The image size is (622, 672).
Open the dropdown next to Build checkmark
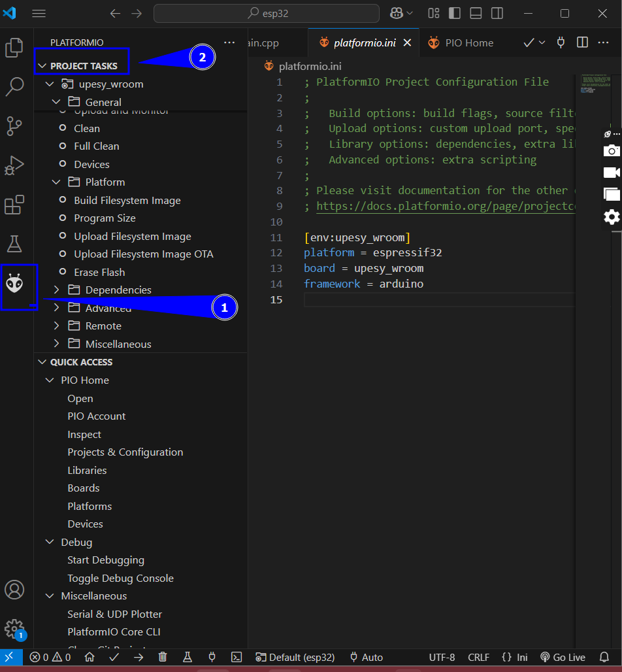tap(542, 42)
